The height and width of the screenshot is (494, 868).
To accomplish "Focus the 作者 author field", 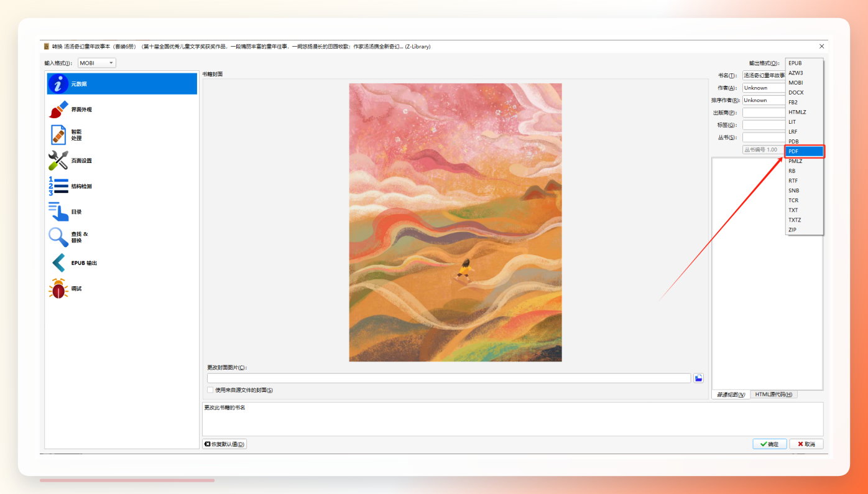I will [x=764, y=88].
